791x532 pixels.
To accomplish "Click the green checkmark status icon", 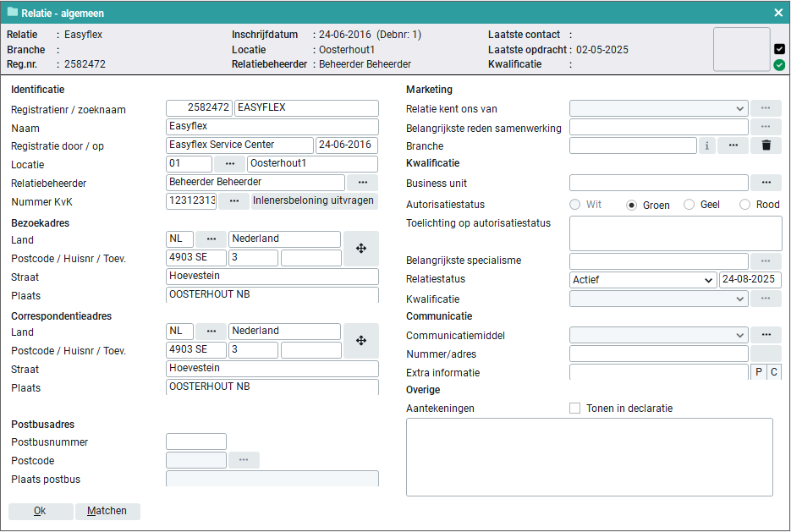I will [779, 65].
